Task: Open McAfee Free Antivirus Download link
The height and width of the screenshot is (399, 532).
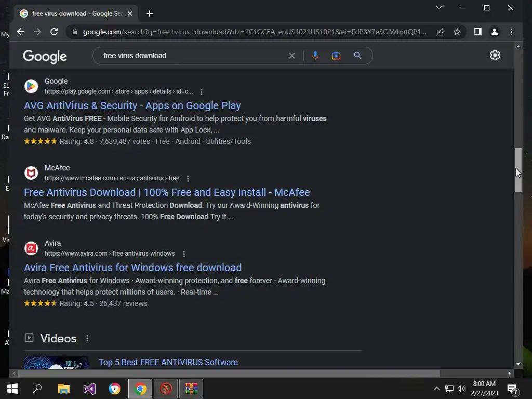Action: (x=167, y=192)
